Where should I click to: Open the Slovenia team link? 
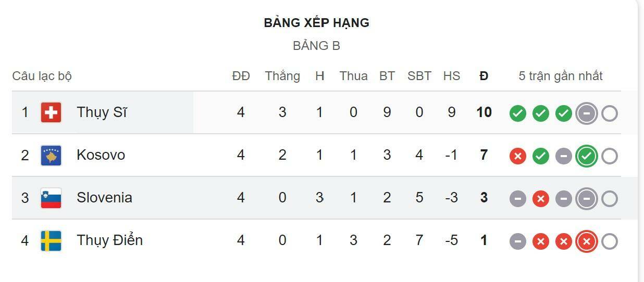104,198
